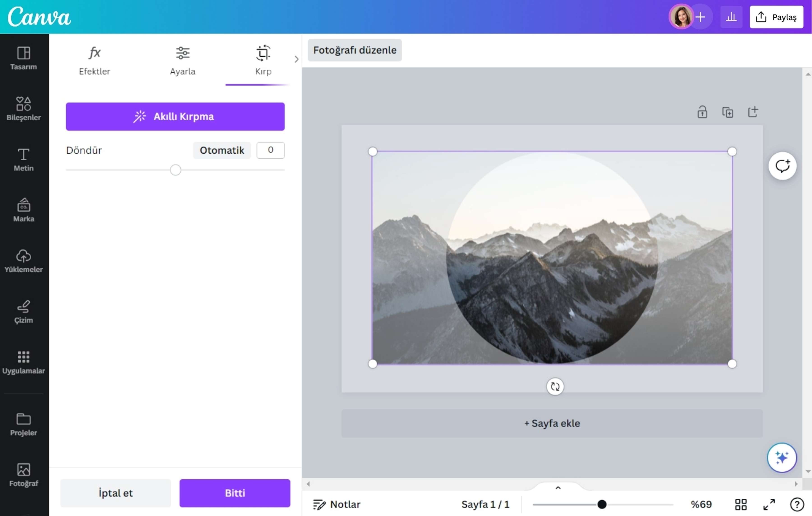Select the Çizim draw tool
Image resolution: width=812 pixels, height=516 pixels.
point(24,312)
